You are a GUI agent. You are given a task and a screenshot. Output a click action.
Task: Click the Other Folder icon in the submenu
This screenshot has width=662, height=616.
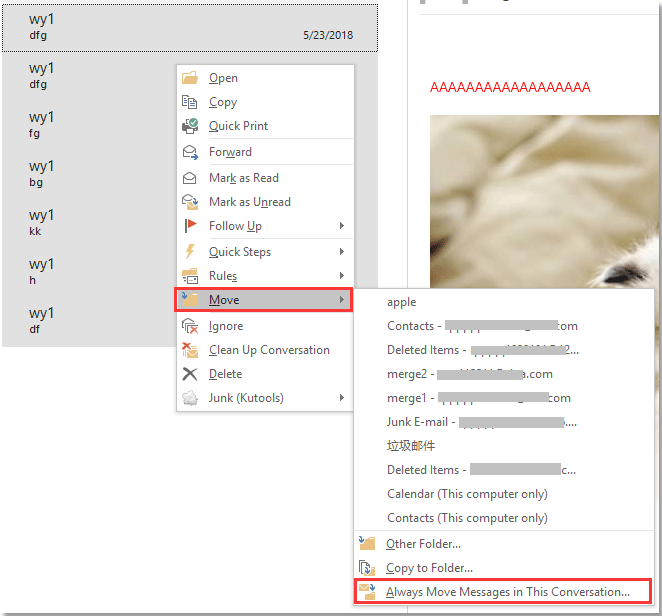point(367,543)
